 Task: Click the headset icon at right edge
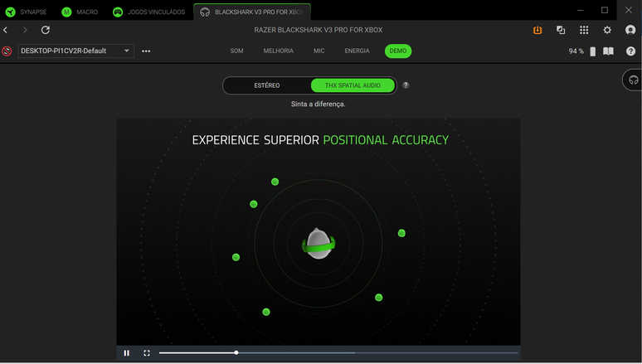633,80
